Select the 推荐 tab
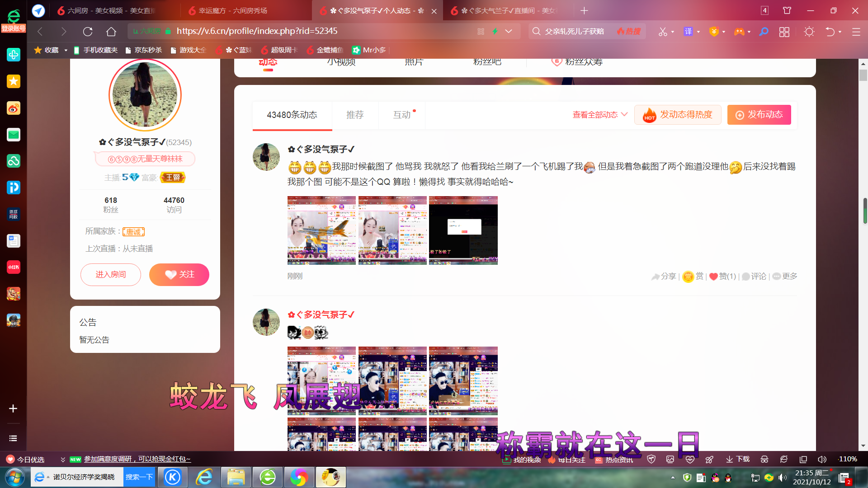The width and height of the screenshot is (868, 488). point(355,115)
